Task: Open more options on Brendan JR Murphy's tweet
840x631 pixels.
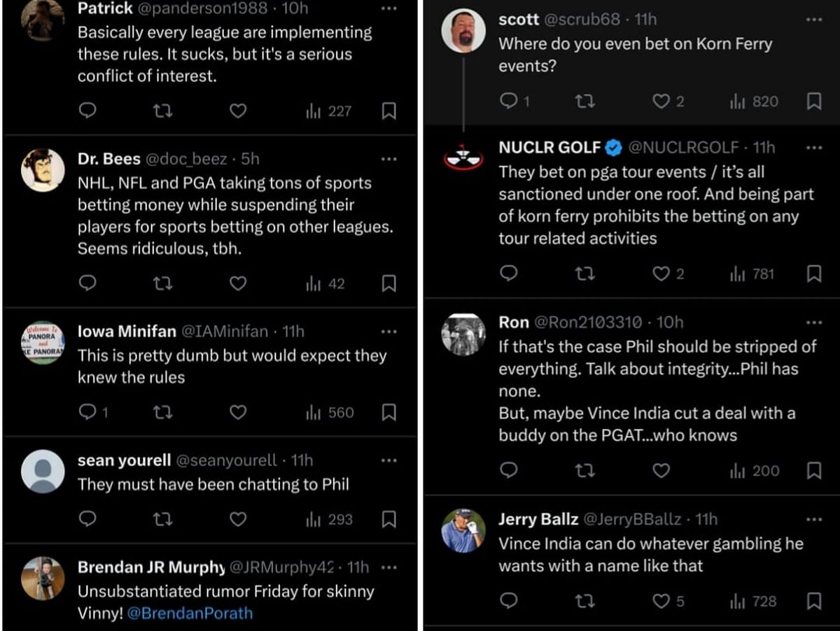Action: coord(389,567)
